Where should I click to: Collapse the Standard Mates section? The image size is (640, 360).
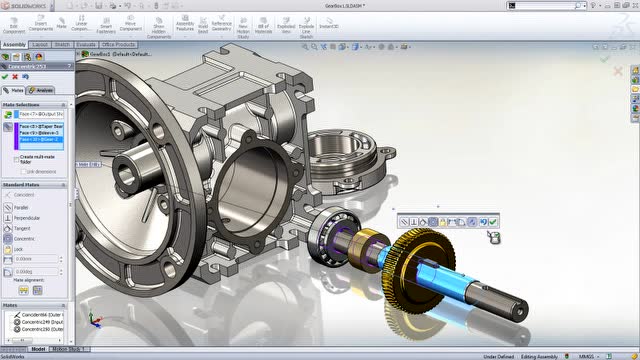(63, 185)
